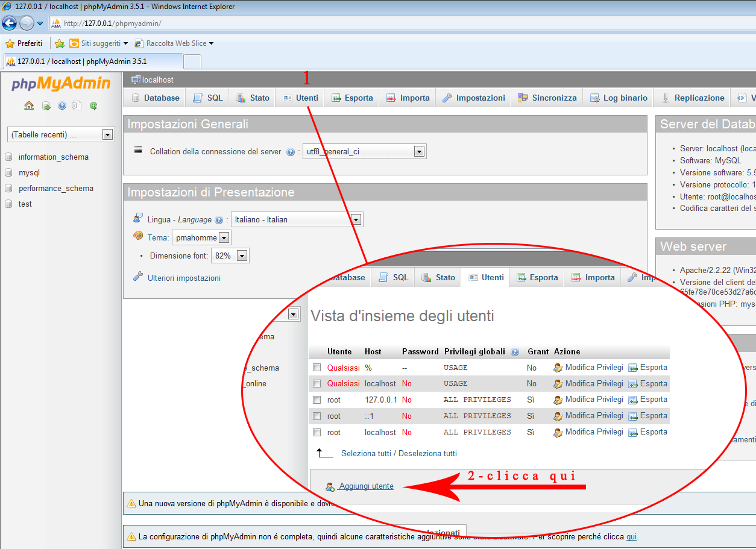Click the pages documentation icon in the sidebar
756x549 pixels.
pyautogui.click(x=77, y=106)
